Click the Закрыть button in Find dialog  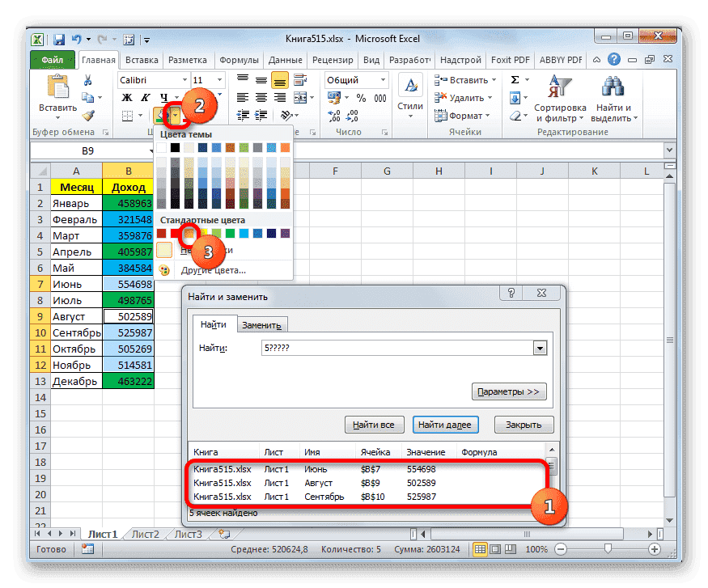click(x=523, y=424)
